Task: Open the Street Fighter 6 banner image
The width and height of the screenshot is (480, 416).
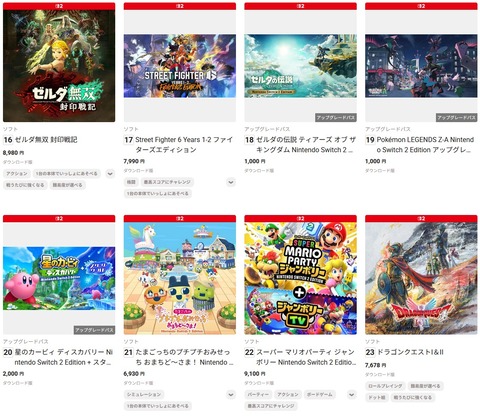Action: click(x=180, y=66)
